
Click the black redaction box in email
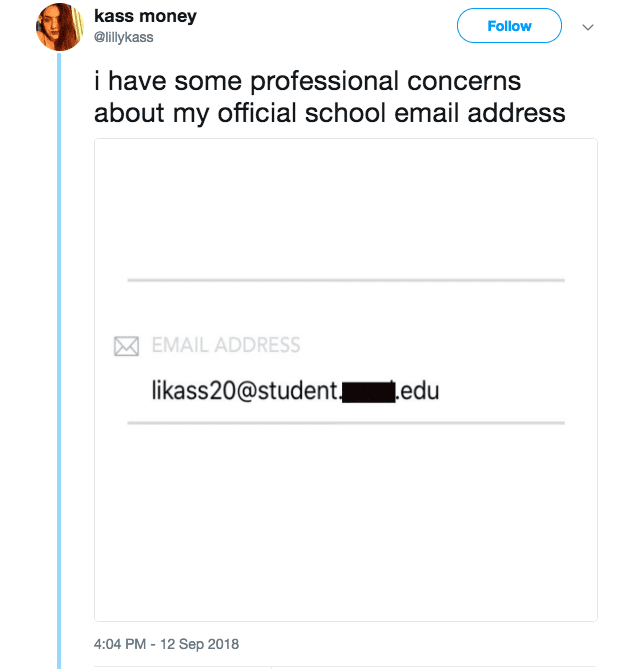[369, 390]
